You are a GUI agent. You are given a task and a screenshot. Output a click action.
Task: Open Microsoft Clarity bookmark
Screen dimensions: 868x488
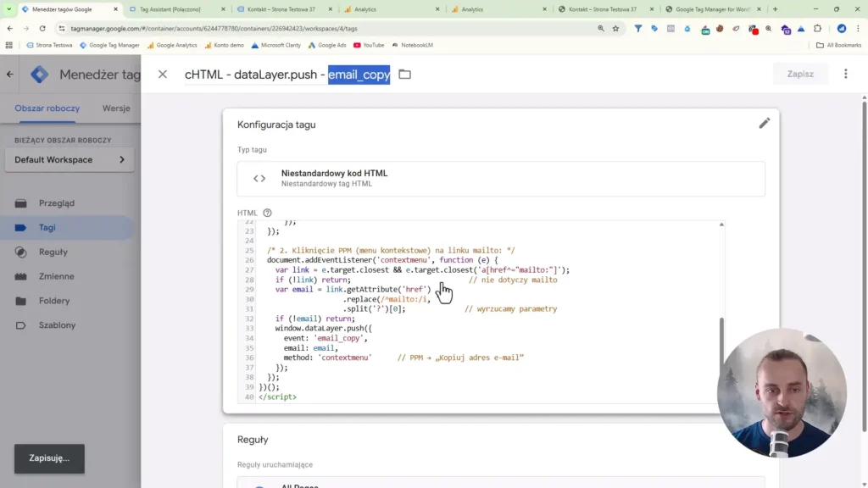(x=275, y=46)
